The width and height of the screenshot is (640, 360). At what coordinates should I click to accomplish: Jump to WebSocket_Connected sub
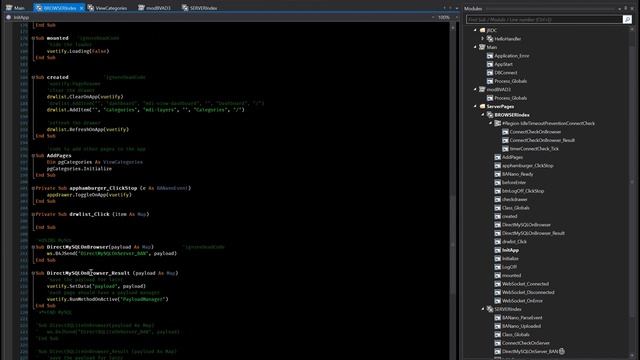point(525,284)
